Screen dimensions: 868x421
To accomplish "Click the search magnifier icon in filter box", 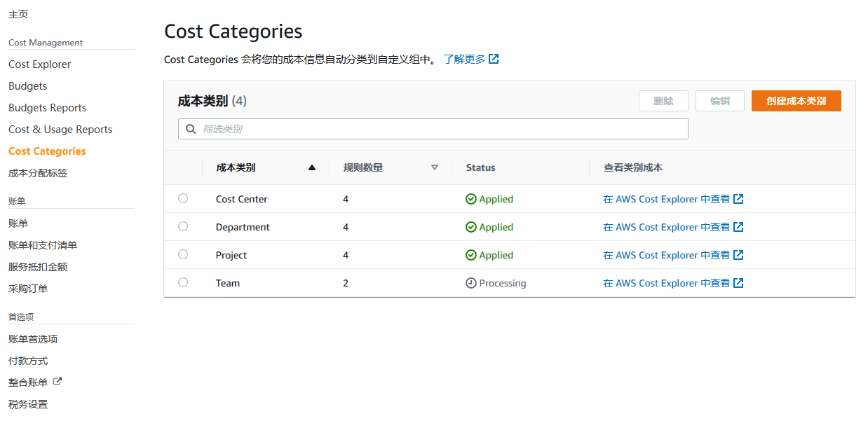I will coord(191,129).
